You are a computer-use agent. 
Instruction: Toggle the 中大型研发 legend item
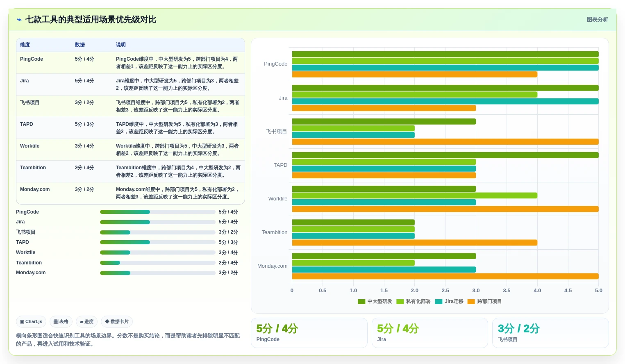tap(375, 301)
